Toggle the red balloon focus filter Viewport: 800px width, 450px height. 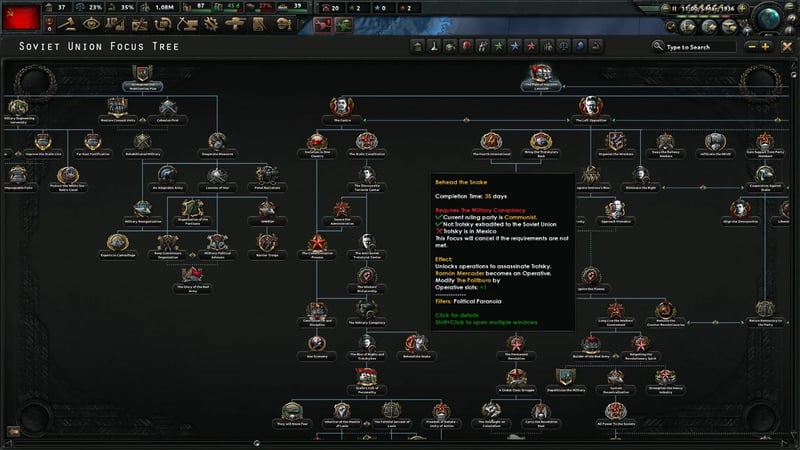(466, 46)
